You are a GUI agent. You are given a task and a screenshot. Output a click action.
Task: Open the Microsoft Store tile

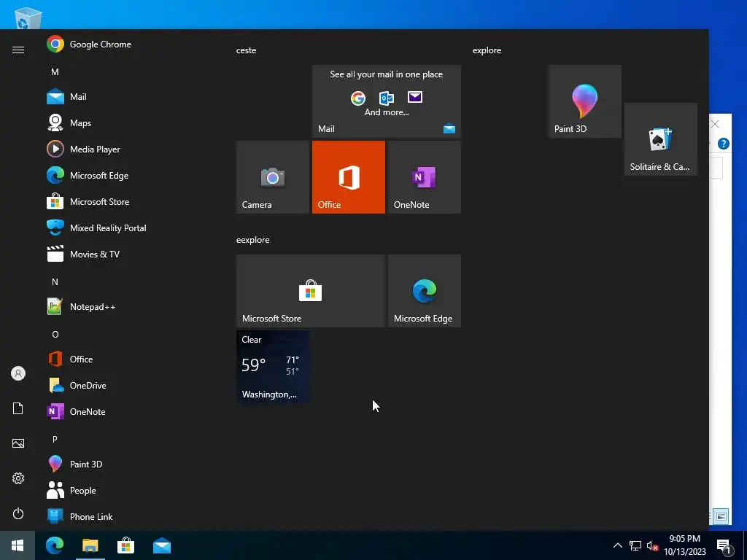pyautogui.click(x=311, y=291)
